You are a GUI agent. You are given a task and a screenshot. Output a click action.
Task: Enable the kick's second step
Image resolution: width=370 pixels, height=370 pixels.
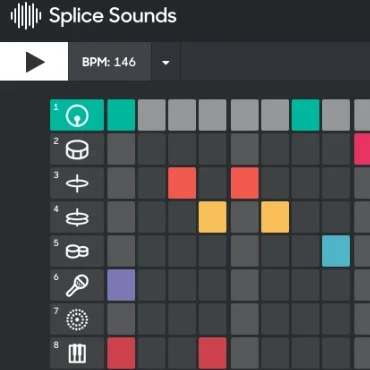pos(152,115)
